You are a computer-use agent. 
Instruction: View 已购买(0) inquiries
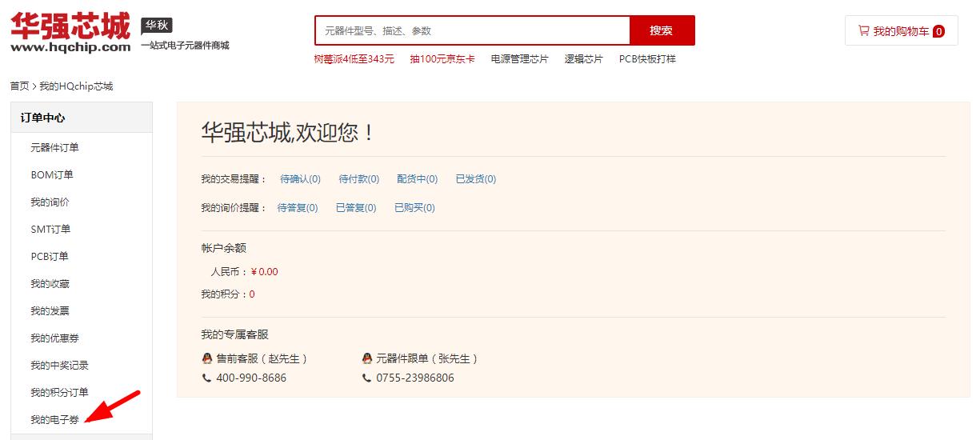(414, 208)
